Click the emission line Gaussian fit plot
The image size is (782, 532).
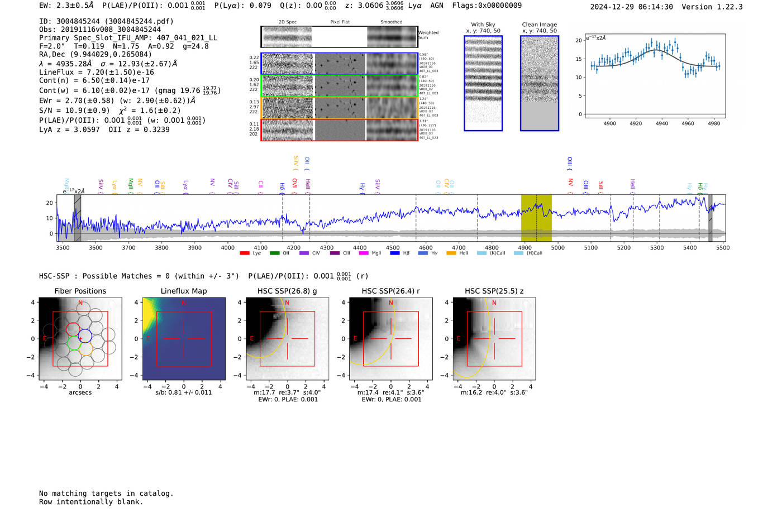(x=655, y=76)
